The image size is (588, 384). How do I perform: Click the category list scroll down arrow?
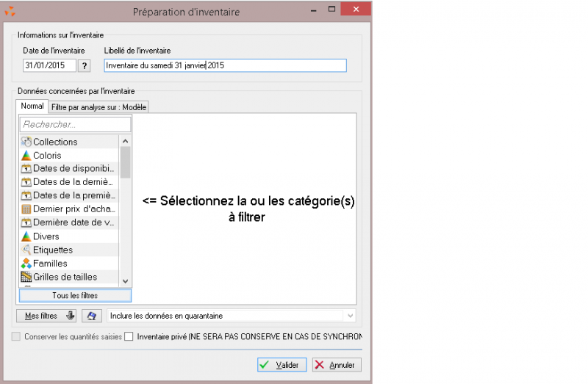(125, 281)
